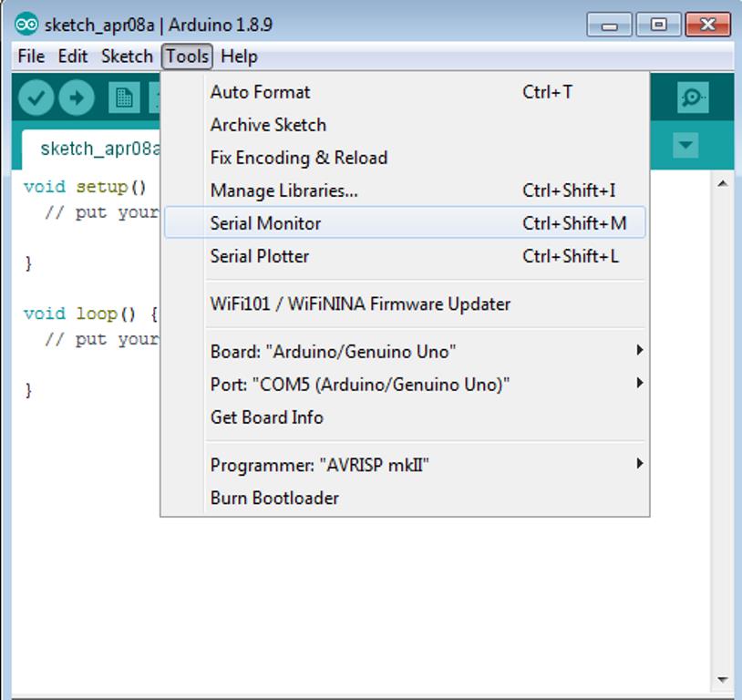The image size is (742, 700).
Task: Open the tab options dropdown arrow
Action: [x=685, y=145]
